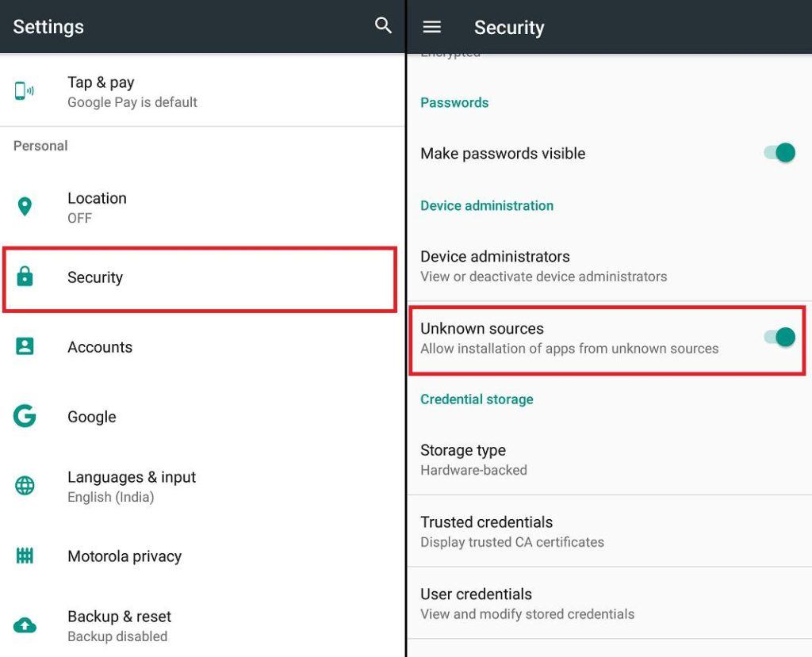Click the search magnifier icon in Settings
812x657 pixels.
point(383,25)
